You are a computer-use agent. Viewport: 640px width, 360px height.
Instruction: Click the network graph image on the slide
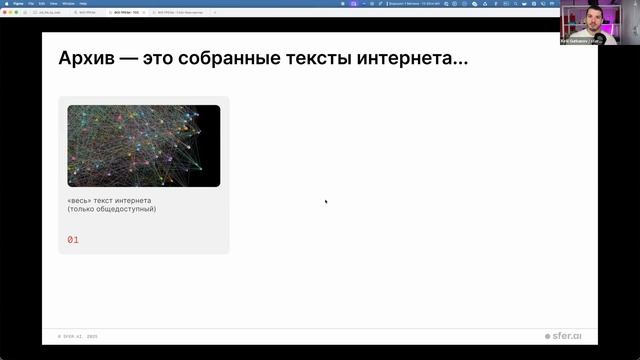144,146
